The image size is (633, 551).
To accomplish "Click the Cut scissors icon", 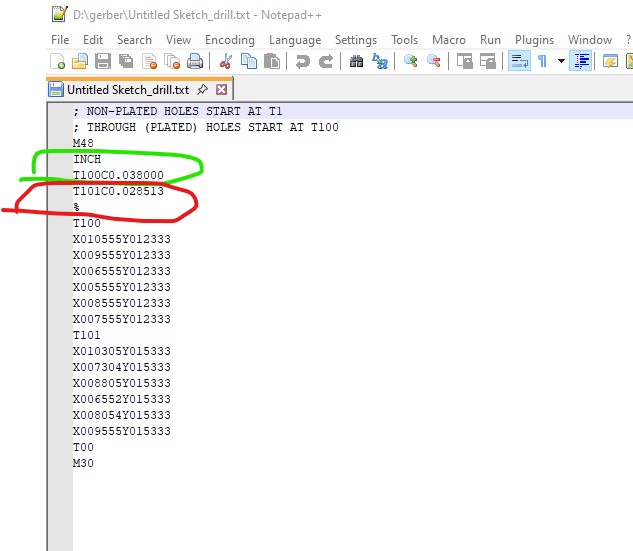I will pyautogui.click(x=227, y=62).
